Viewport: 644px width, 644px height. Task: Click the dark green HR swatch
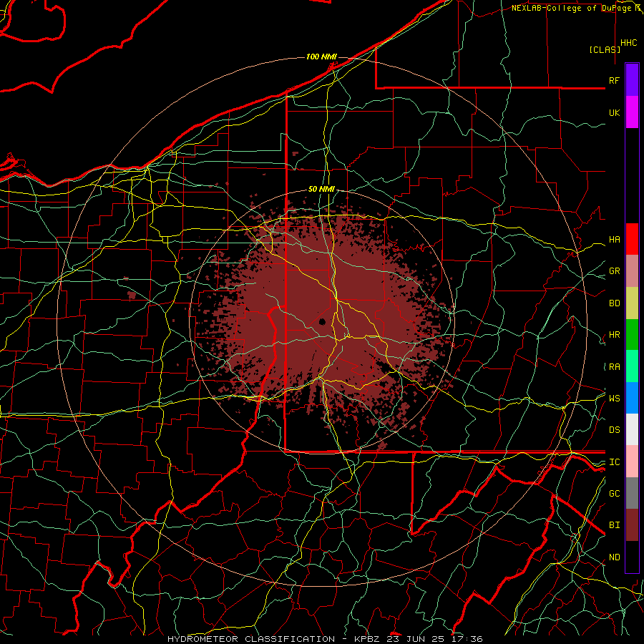tap(632, 335)
